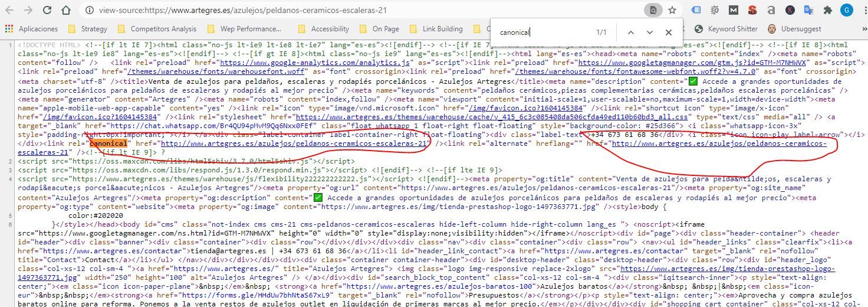The width and height of the screenshot is (868, 307).
Task: Open the red S SEO extension icon
Action: (752, 10)
